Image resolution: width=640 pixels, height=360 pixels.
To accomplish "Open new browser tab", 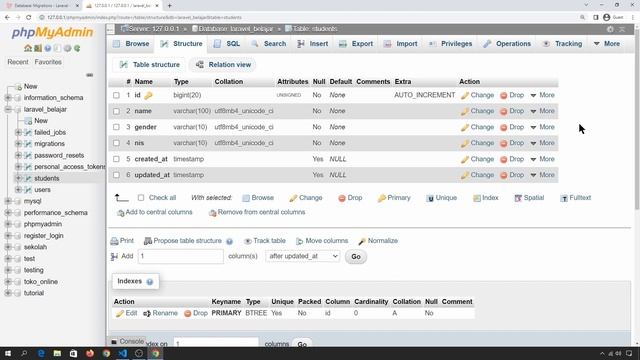I will 169,6.
